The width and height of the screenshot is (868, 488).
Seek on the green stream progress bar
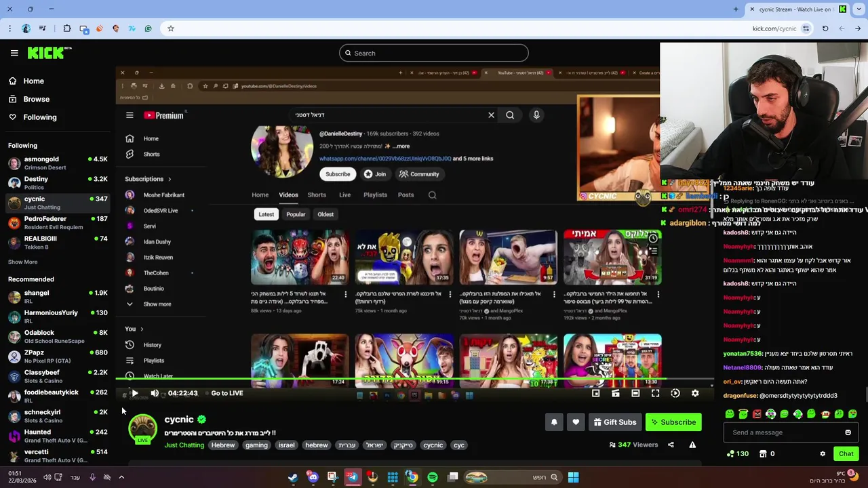click(x=414, y=380)
